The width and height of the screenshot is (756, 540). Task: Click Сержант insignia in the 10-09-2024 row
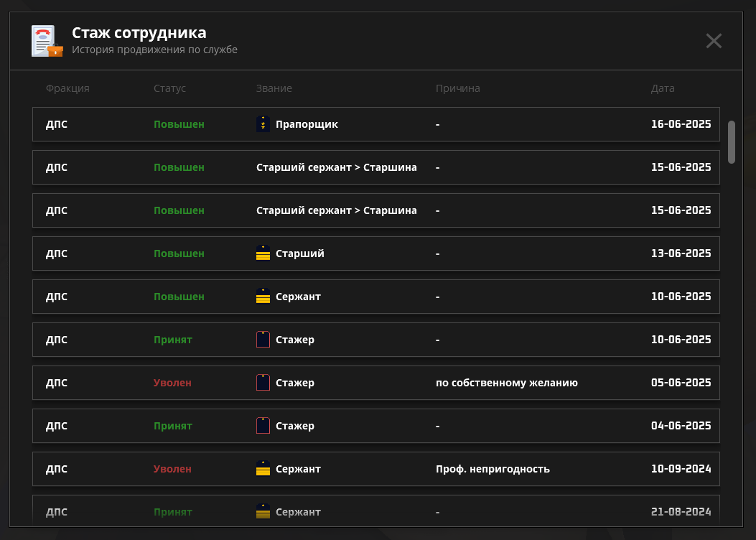tap(263, 469)
